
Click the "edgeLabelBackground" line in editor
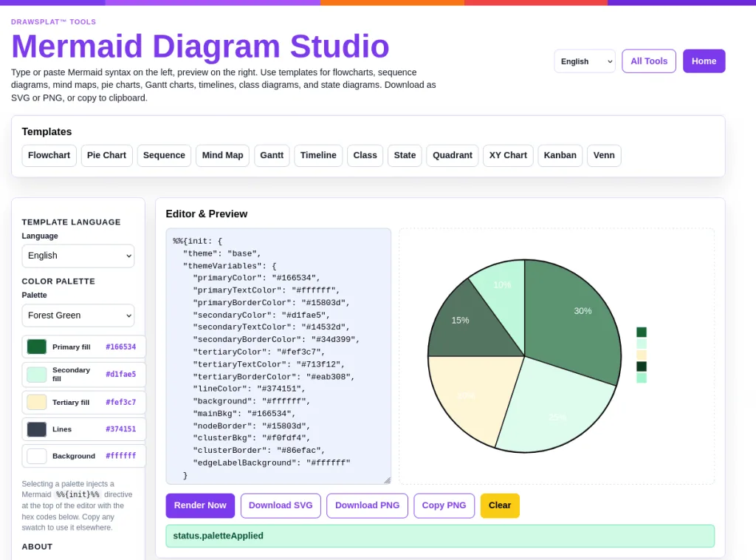pos(271,463)
